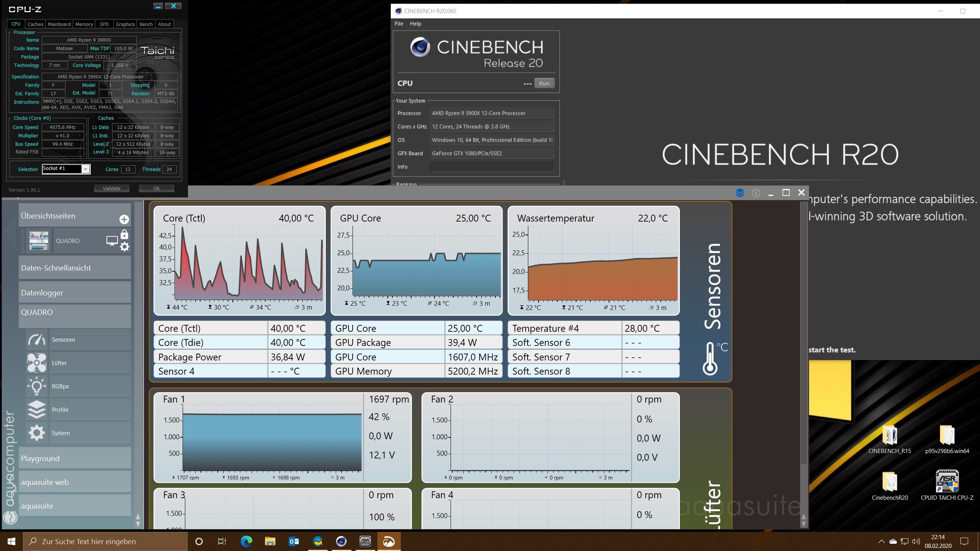Select the Fan 1 rpm chart
Image resolution: width=980 pixels, height=551 pixels.
point(283,437)
